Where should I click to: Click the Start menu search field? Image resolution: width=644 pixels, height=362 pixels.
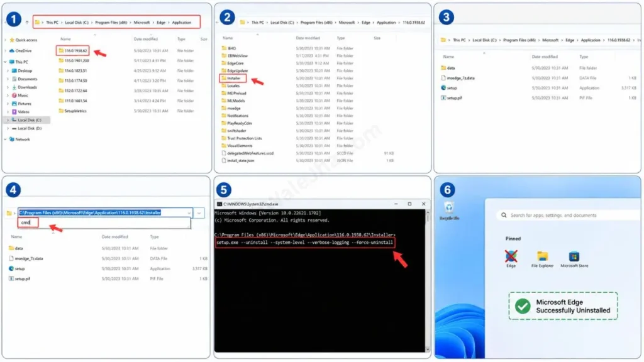click(x=569, y=216)
